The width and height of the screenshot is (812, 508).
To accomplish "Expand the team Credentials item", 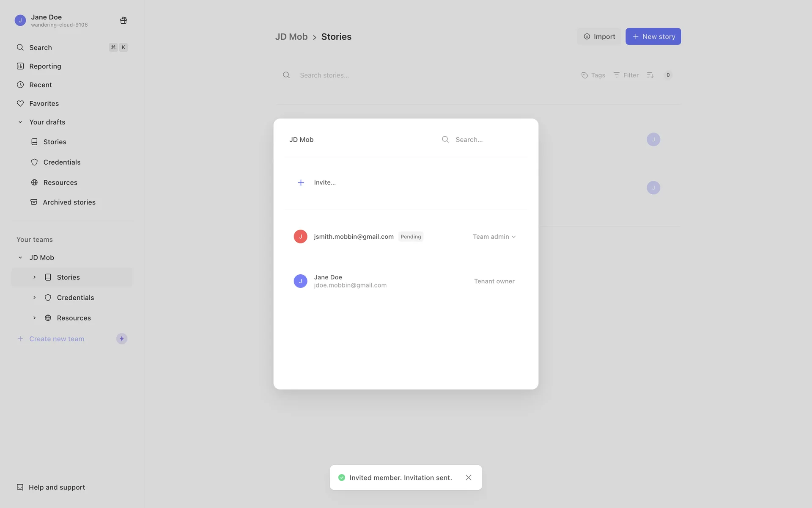I will tap(34, 298).
